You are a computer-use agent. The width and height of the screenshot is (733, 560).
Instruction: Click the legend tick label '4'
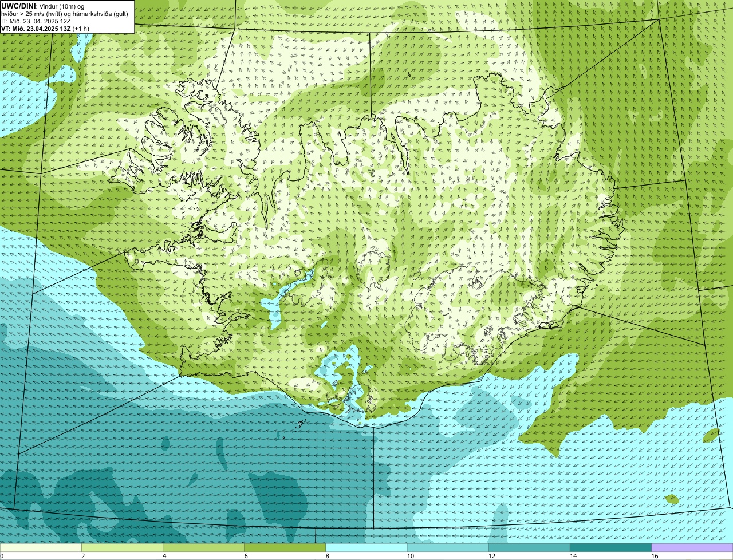click(x=164, y=556)
